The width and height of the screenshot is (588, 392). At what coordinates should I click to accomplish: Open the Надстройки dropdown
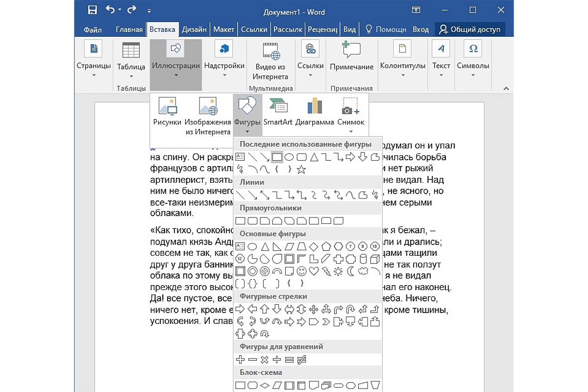pyautogui.click(x=224, y=59)
